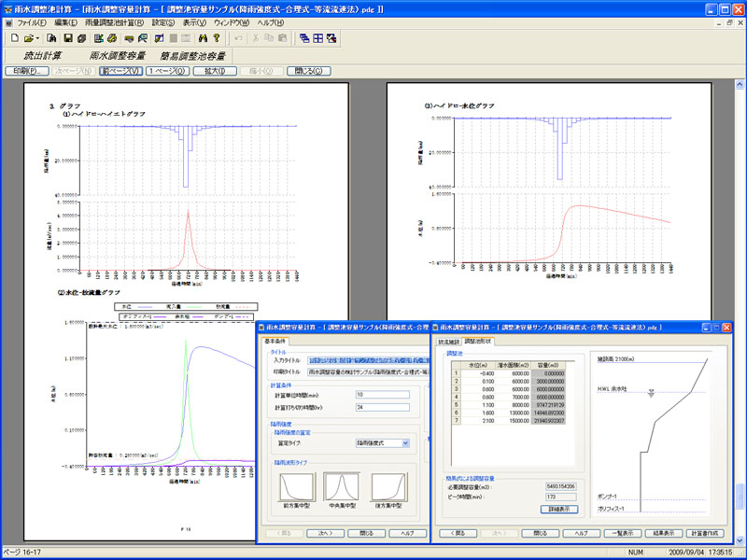Open the 設定(S) menu
The width and height of the screenshot is (747, 560).
point(162,21)
